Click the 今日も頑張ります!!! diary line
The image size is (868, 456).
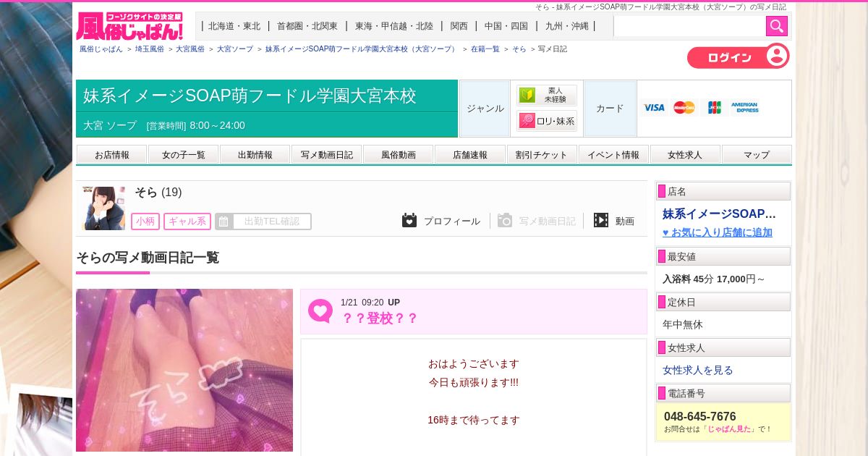point(474,382)
